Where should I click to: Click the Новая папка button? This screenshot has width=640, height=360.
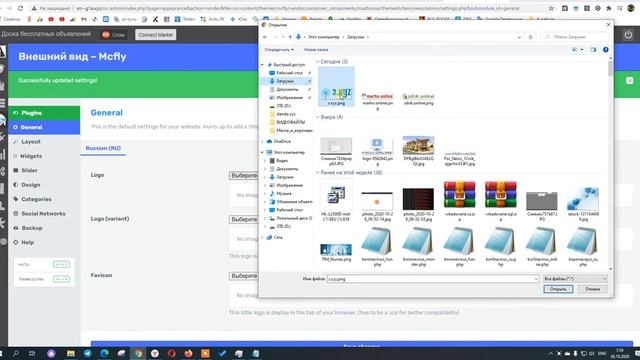[316, 50]
